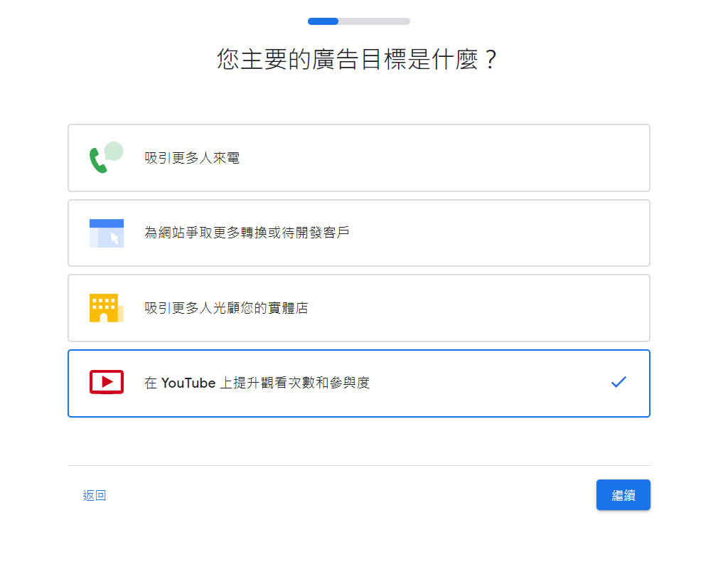Click the divider line above "返回"
728x562 pixels.
359,466
